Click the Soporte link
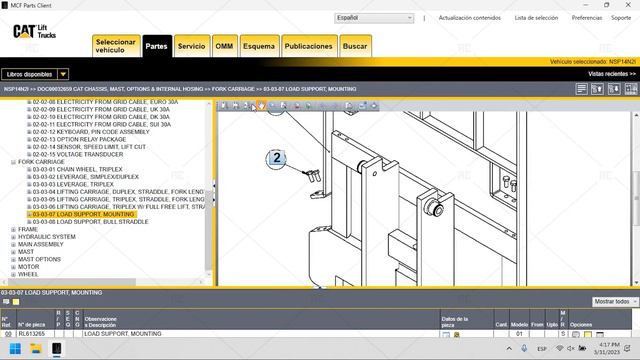 coord(621,18)
